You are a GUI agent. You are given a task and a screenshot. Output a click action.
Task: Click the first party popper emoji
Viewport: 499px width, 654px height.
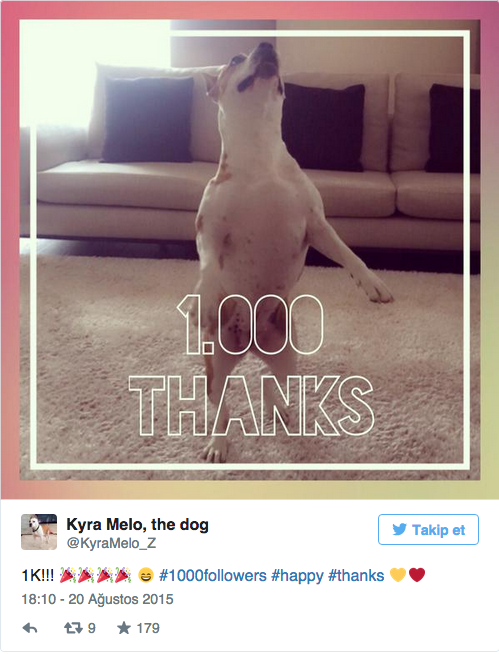click(68, 575)
